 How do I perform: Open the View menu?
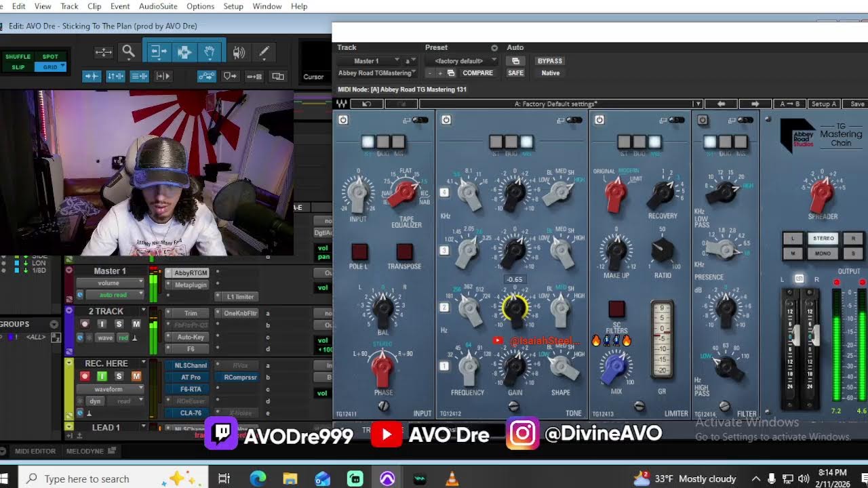pyautogui.click(x=43, y=6)
